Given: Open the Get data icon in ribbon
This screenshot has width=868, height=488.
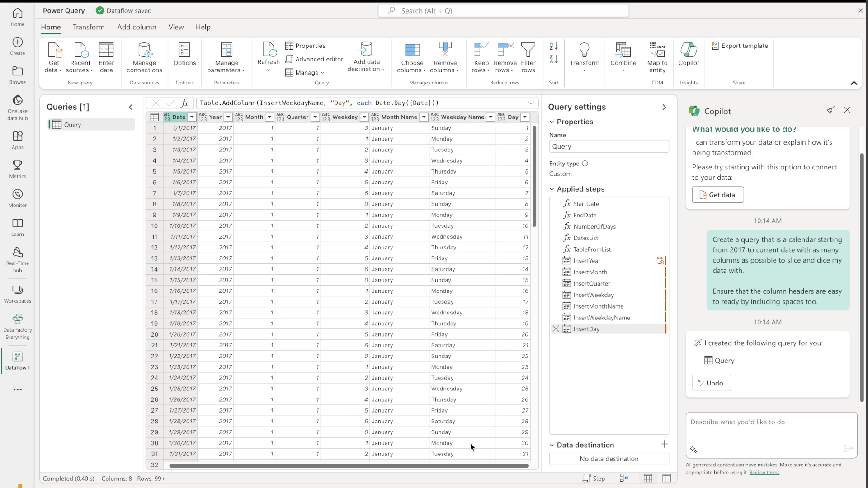Looking at the screenshot, I should pos(54,50).
